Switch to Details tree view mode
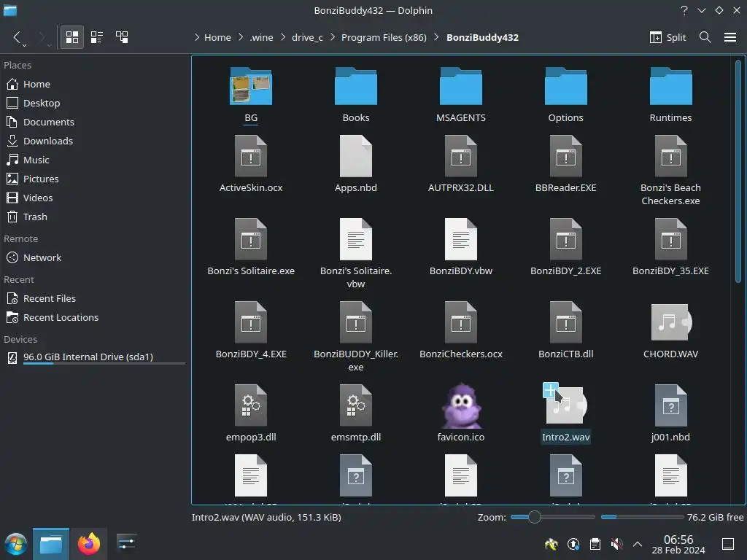The width and height of the screenshot is (747, 560). point(122,37)
